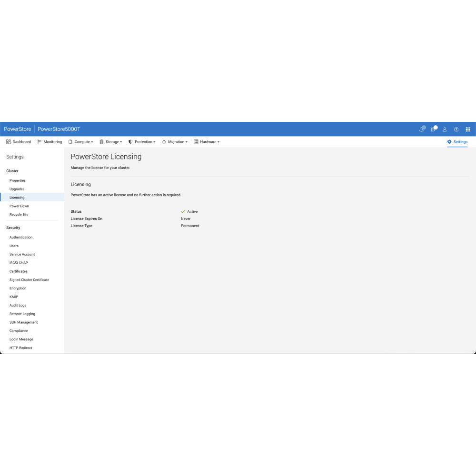Open the alerts bell icon
476x476 pixels.
tap(421, 129)
